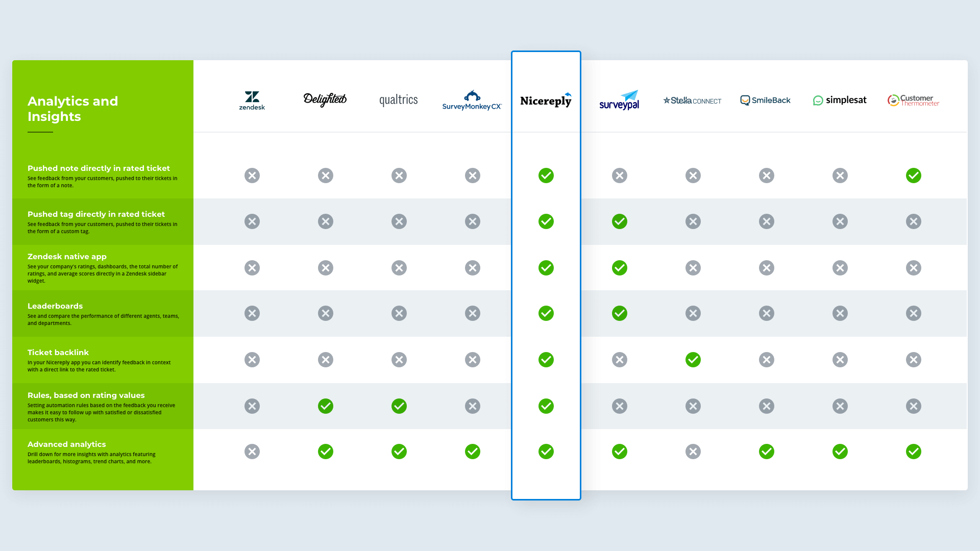The height and width of the screenshot is (551, 980).
Task: Click Delighted checkmark for Advanced analytics
Action: [326, 452]
